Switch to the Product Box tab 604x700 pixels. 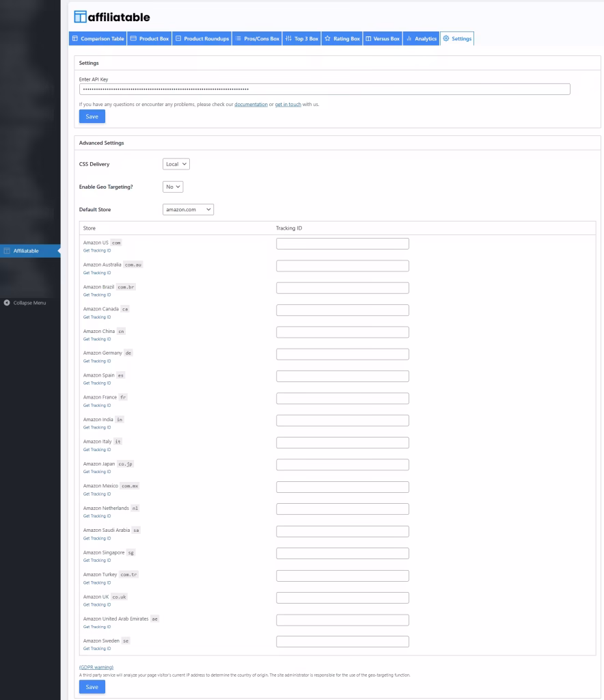pos(150,38)
